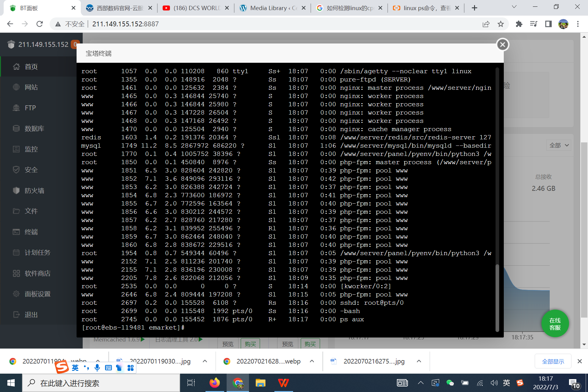This screenshot has height=392, width=588.
Task: Open Firefox from the Windows taskbar
Action: [214, 383]
